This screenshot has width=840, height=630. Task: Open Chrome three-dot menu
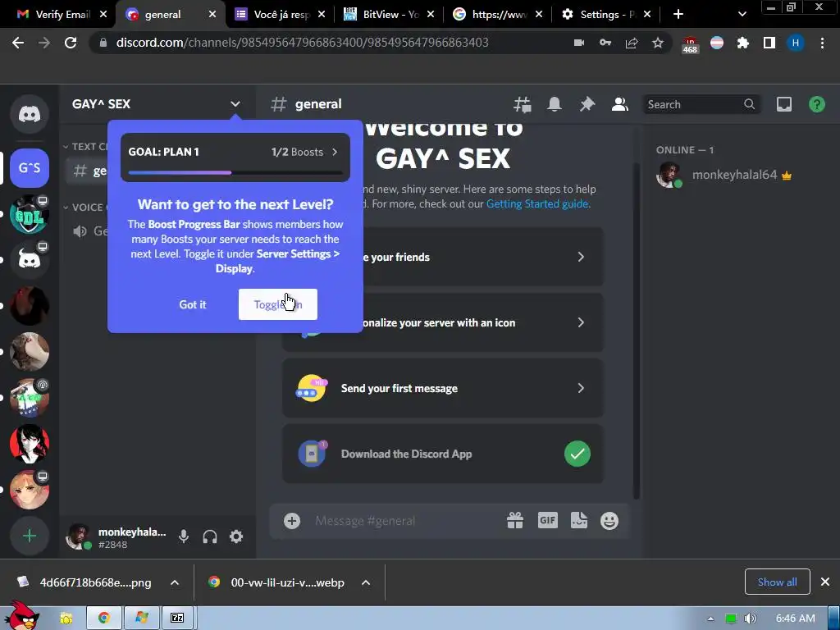pyautogui.click(x=822, y=43)
